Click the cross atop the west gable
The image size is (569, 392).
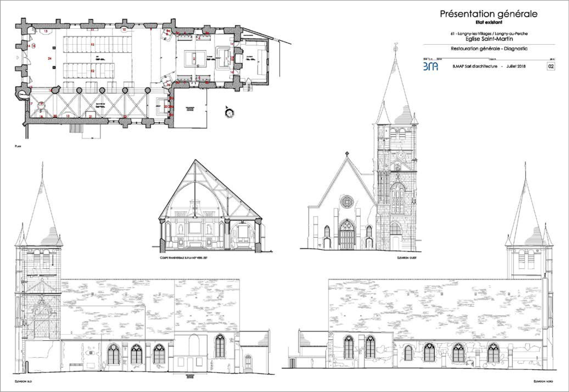pyautogui.click(x=347, y=153)
